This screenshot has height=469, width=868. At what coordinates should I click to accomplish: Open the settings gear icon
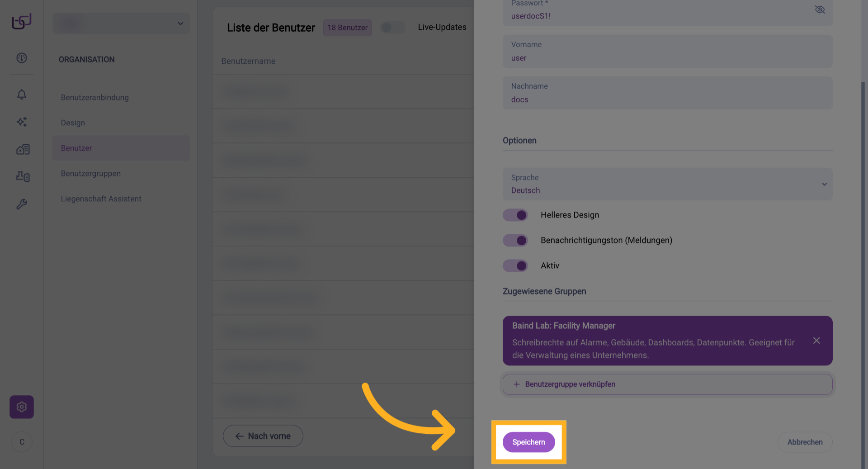coord(22,407)
